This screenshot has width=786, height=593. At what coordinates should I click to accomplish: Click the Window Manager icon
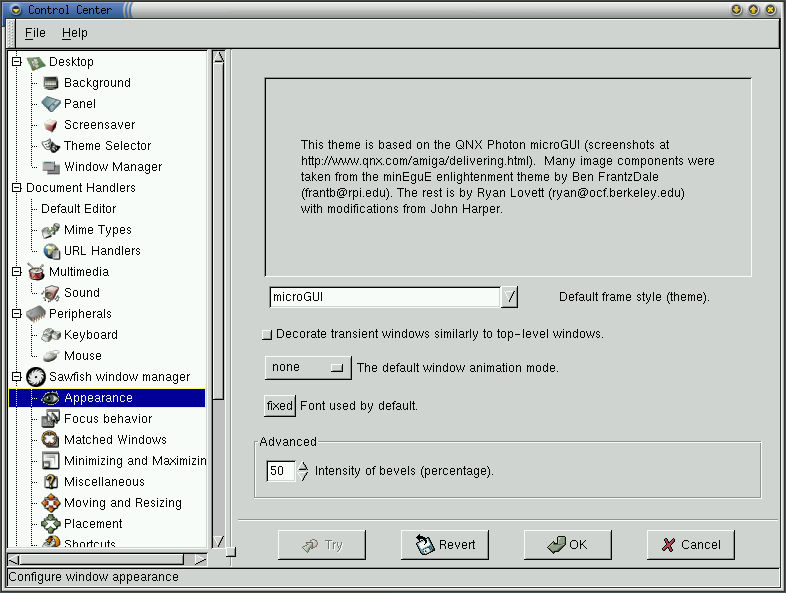pos(51,167)
